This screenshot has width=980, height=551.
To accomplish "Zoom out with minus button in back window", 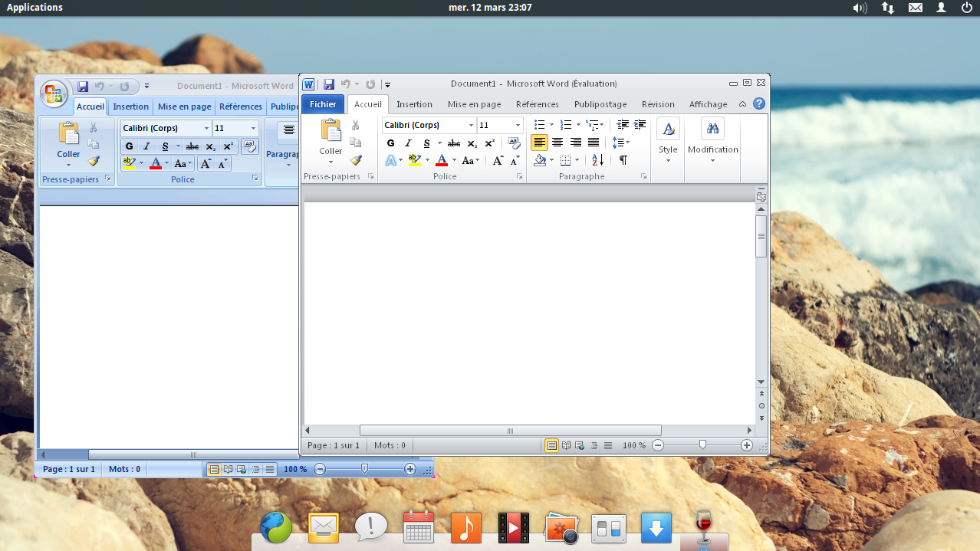I will click(320, 469).
